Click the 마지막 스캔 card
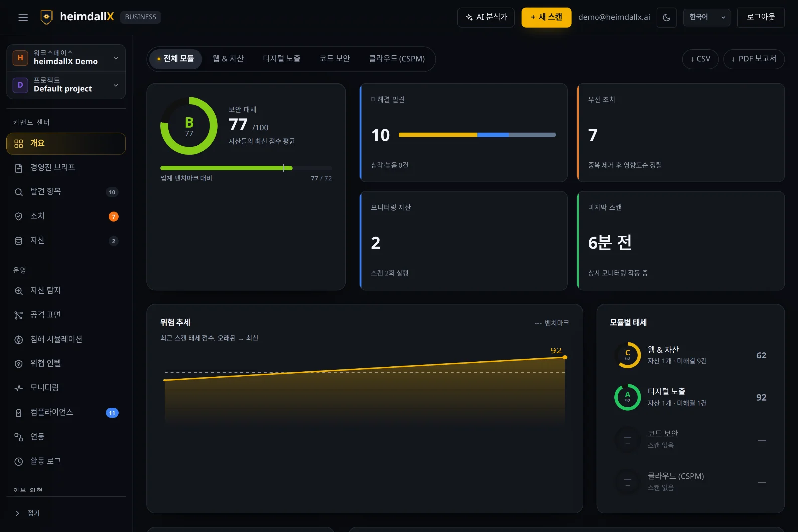The height and width of the screenshot is (532, 798). coord(680,241)
